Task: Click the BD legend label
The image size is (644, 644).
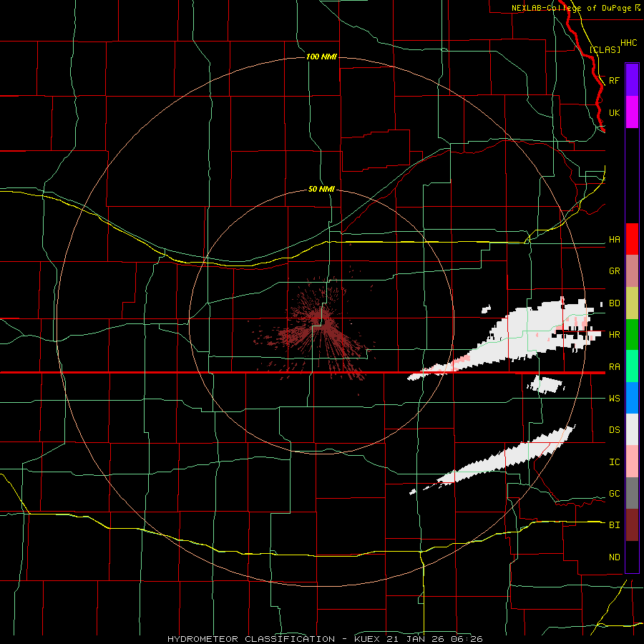Action: pyautogui.click(x=615, y=303)
